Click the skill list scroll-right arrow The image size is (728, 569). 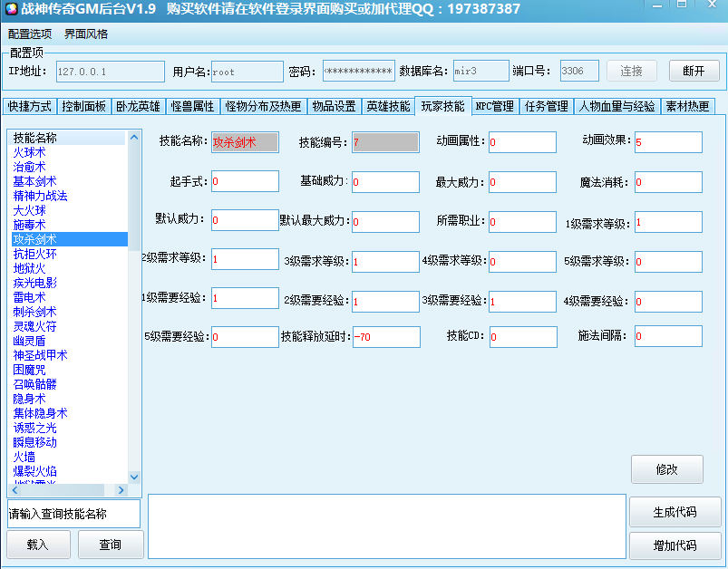(121, 489)
